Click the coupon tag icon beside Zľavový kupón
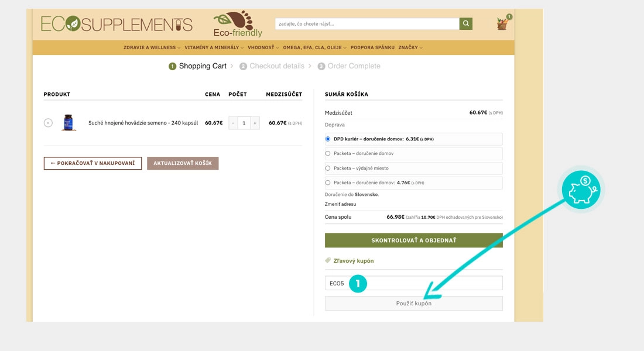The height and width of the screenshot is (351, 644). (x=328, y=260)
